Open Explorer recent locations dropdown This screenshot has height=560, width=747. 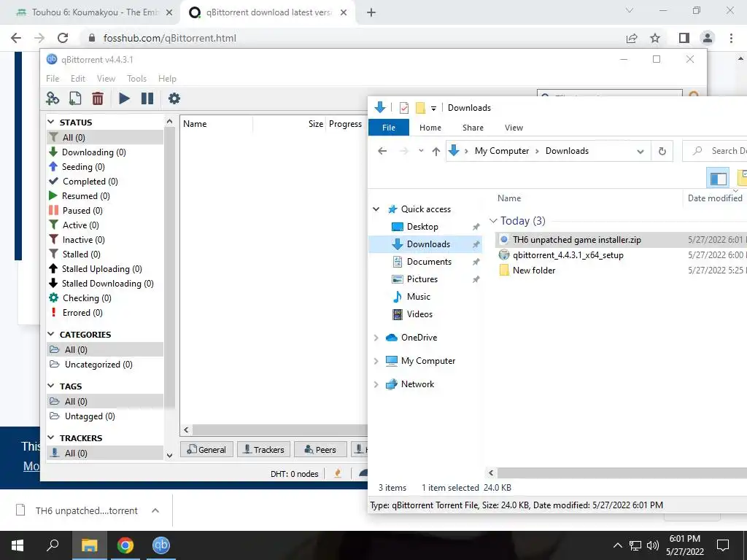click(421, 151)
